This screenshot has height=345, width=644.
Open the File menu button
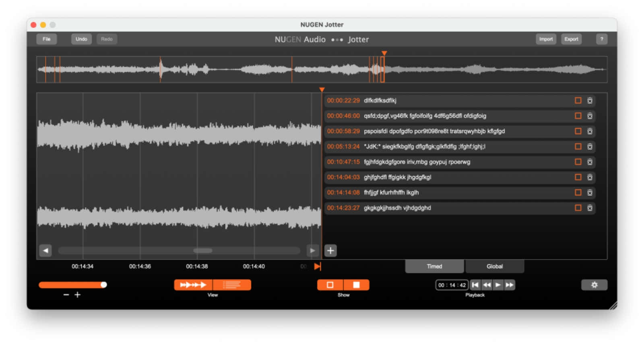[x=47, y=39]
